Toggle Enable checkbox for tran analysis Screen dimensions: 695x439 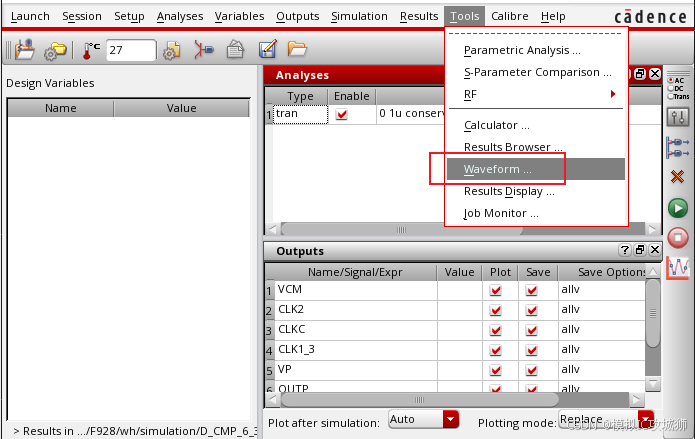[342, 114]
